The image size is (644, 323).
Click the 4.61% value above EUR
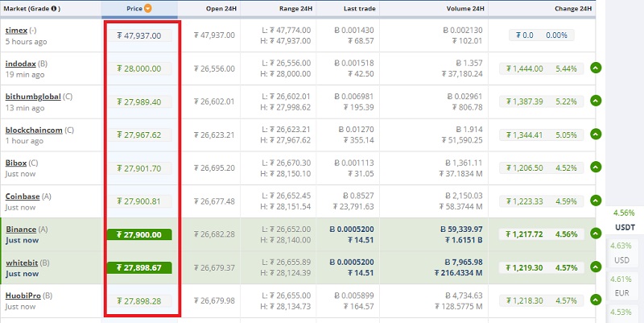(x=621, y=279)
